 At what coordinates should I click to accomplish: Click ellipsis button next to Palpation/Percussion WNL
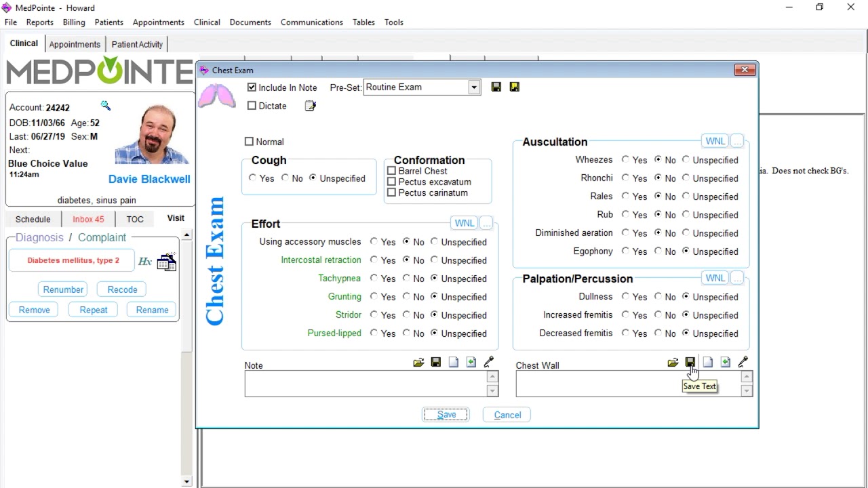(738, 278)
